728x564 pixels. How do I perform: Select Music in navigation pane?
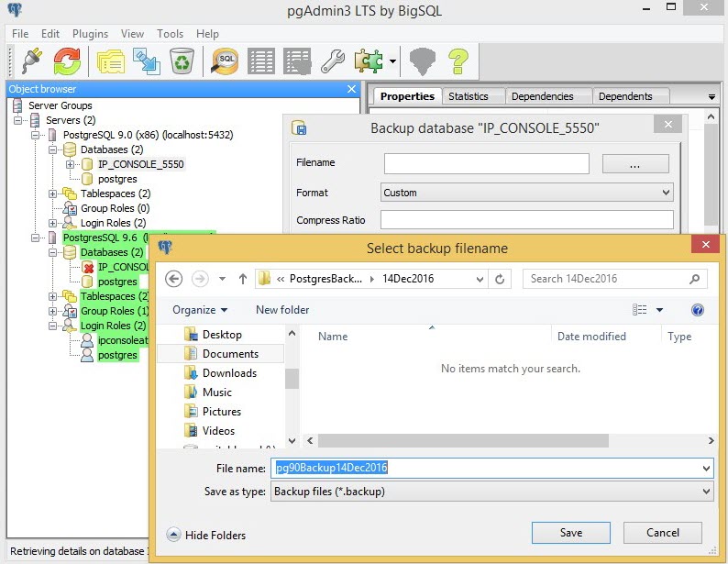[x=216, y=393]
